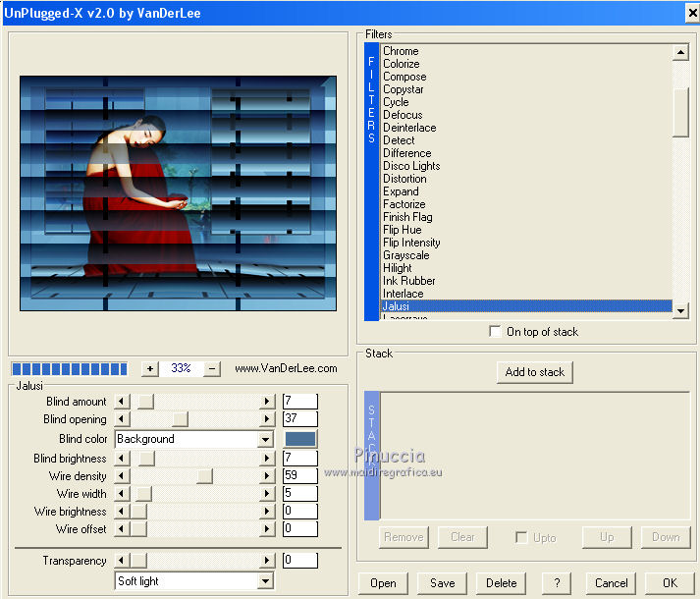Click Add to stack button

[535, 372]
